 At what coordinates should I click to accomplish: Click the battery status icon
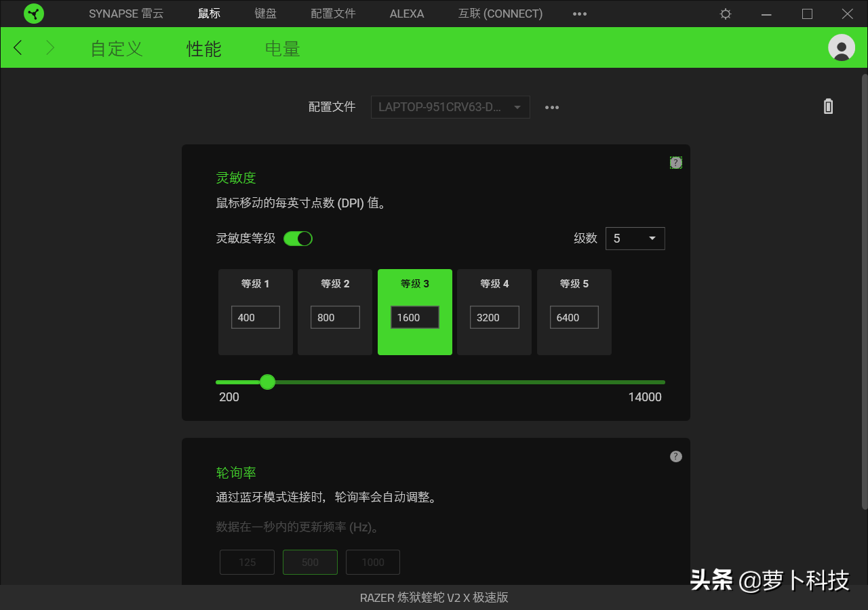tap(828, 106)
